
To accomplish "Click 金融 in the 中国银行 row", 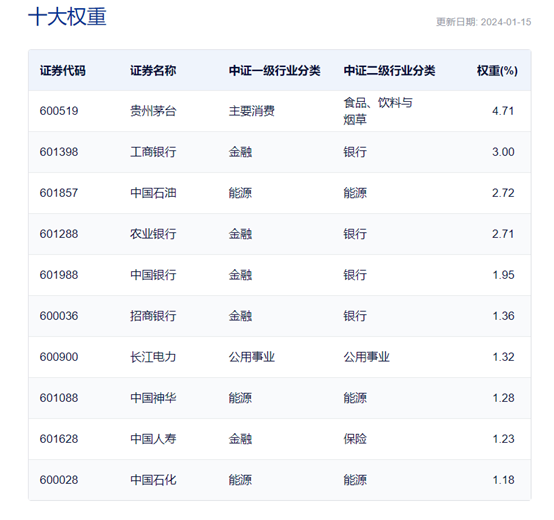I will coord(240,275).
